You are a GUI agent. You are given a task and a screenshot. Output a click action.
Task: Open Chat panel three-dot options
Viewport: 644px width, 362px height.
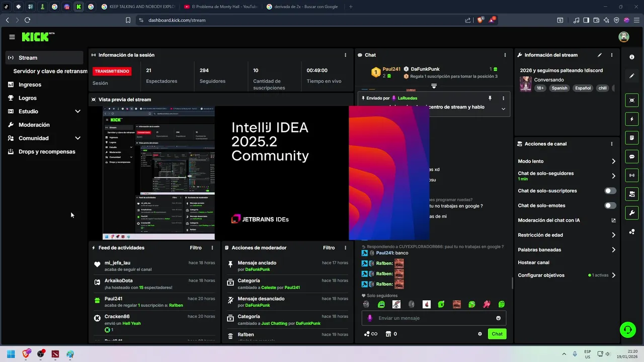pos(505,55)
